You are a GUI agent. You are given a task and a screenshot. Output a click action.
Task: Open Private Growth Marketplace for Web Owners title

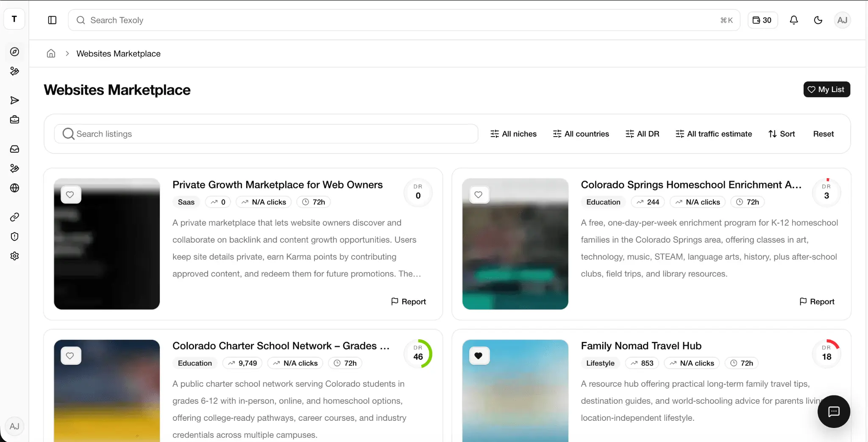tap(277, 185)
